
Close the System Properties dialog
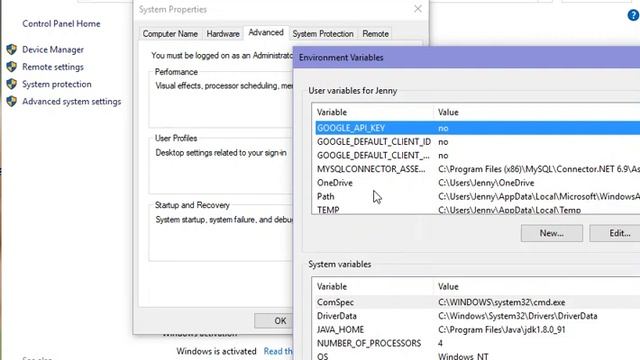[x=418, y=9]
